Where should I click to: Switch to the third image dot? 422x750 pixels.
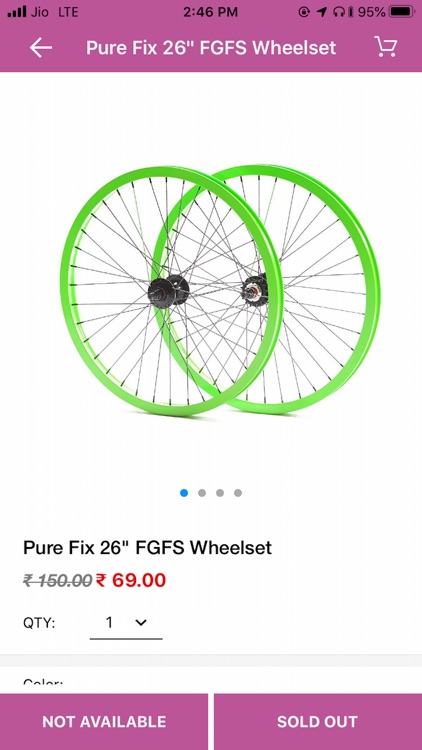(x=220, y=493)
